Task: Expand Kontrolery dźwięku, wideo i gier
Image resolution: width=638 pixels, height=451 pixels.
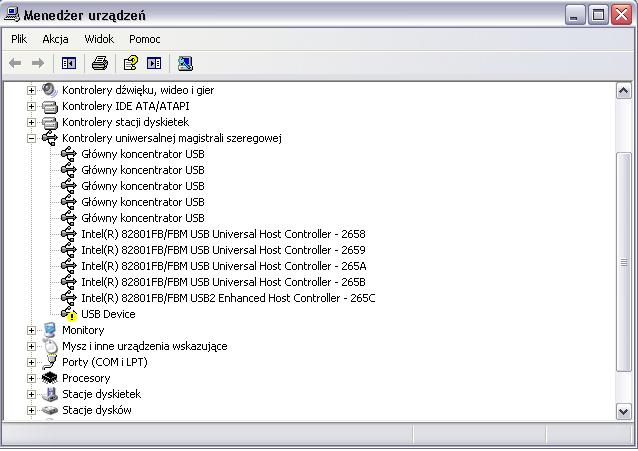Action: (31, 90)
